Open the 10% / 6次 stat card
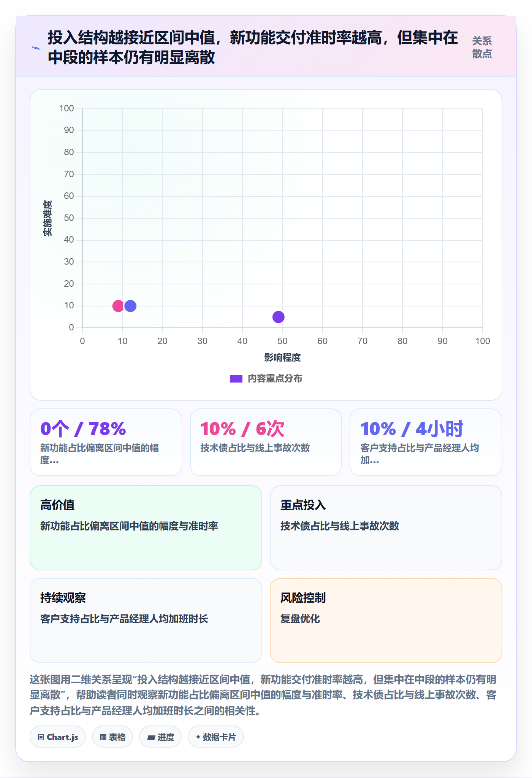Screen dimensions: 532x778 [266, 442]
